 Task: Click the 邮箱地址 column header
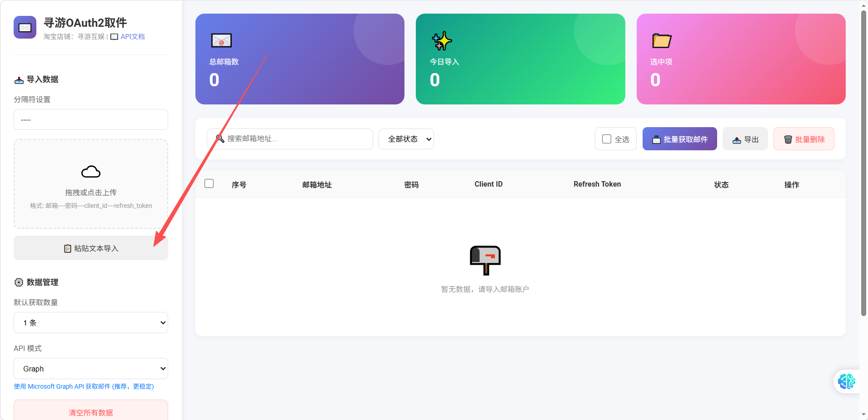point(317,185)
